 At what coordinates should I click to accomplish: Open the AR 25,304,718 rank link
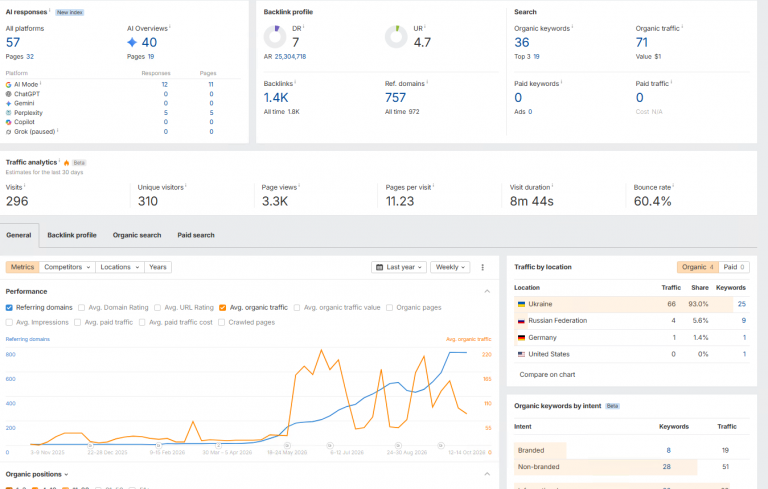[x=290, y=57]
